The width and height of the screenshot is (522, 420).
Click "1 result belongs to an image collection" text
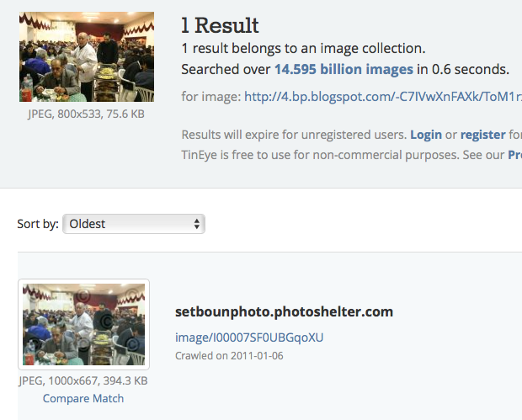[303, 49]
